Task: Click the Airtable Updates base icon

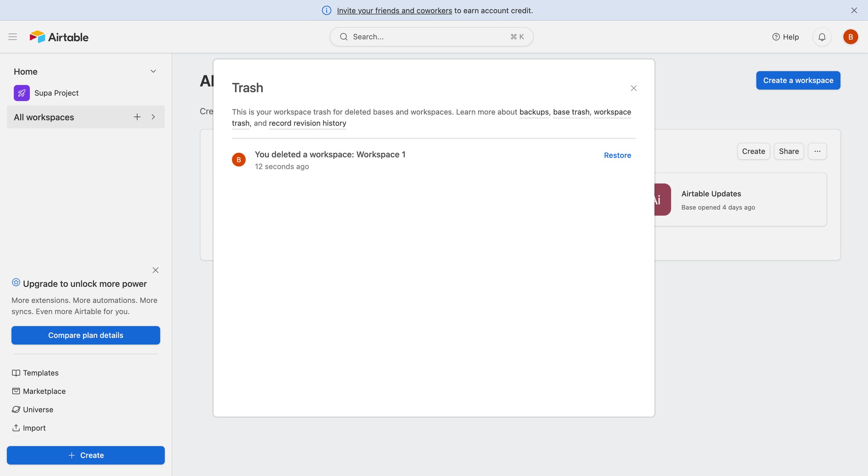Action: [x=663, y=199]
